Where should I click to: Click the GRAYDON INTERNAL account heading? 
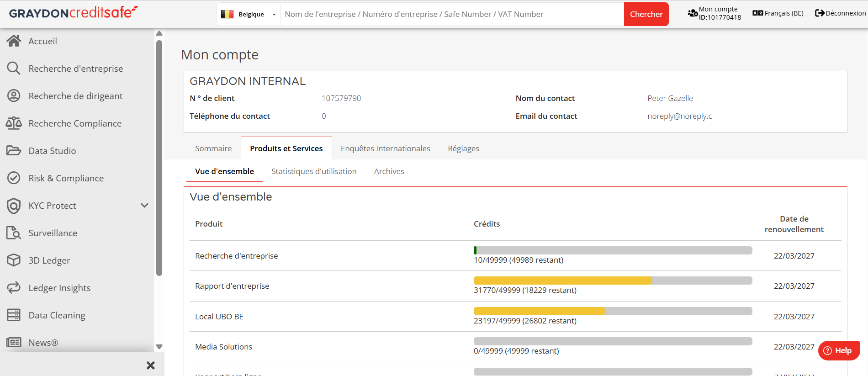click(x=248, y=81)
